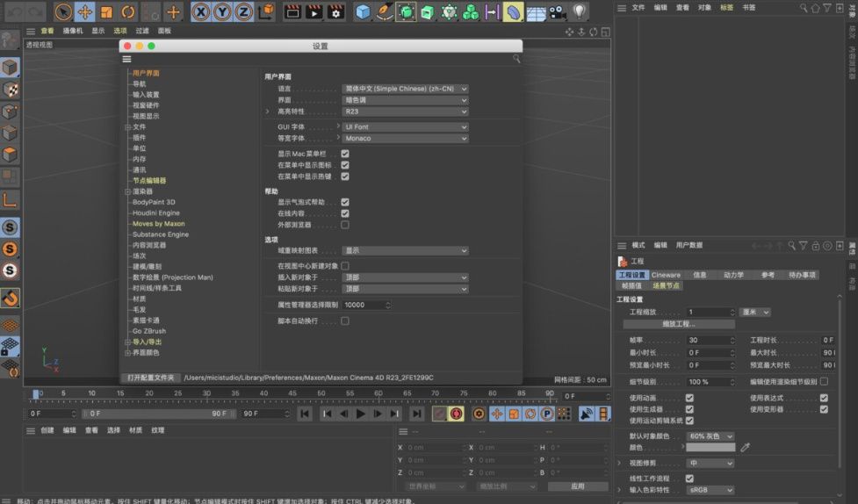Expand the import/export tree item
858x504 pixels.
[x=127, y=342]
